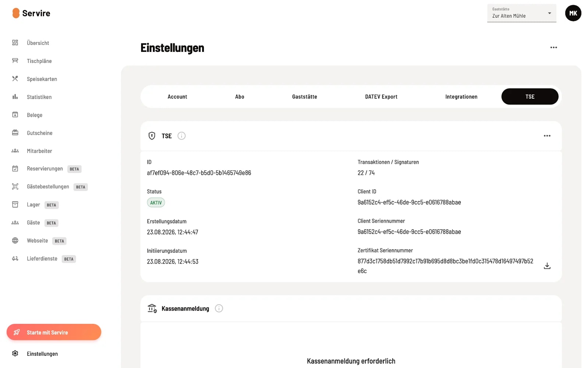Switch to the Integrationen tab
The image size is (588, 368).
461,96
